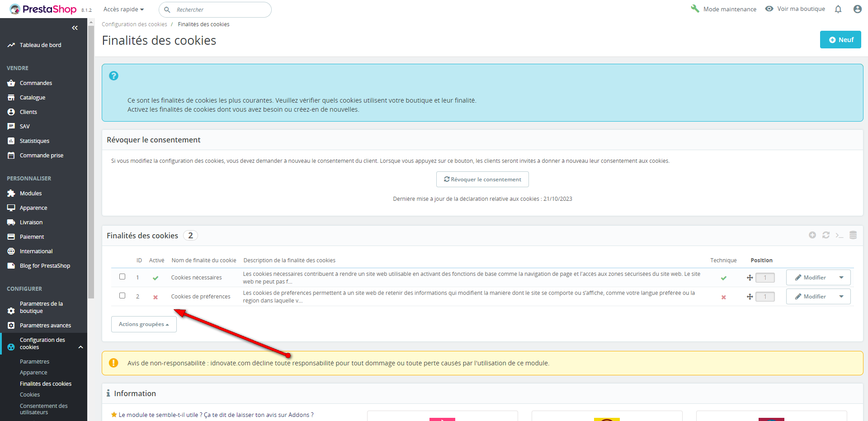Open the Cookies submenu item
This screenshot has height=421, width=868.
(30, 395)
